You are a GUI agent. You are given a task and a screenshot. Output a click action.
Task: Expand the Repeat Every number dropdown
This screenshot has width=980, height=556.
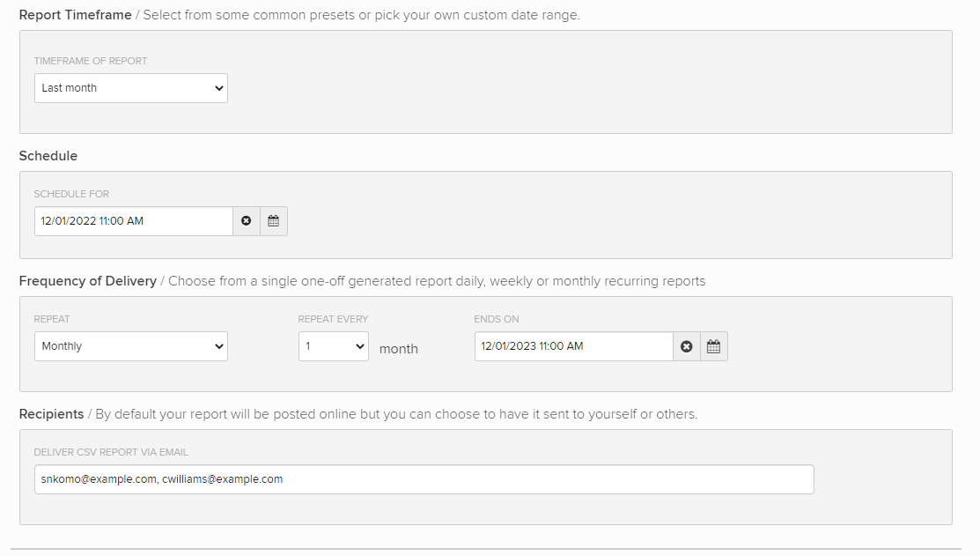click(333, 346)
